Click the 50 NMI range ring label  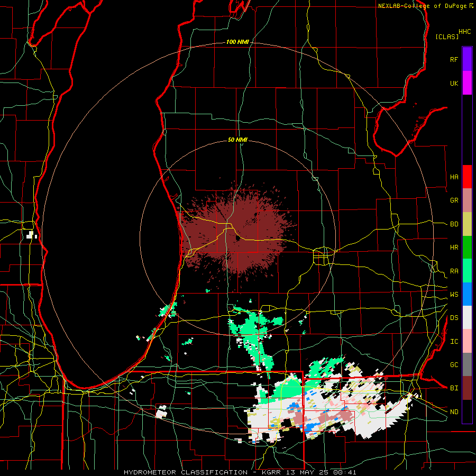(237, 140)
